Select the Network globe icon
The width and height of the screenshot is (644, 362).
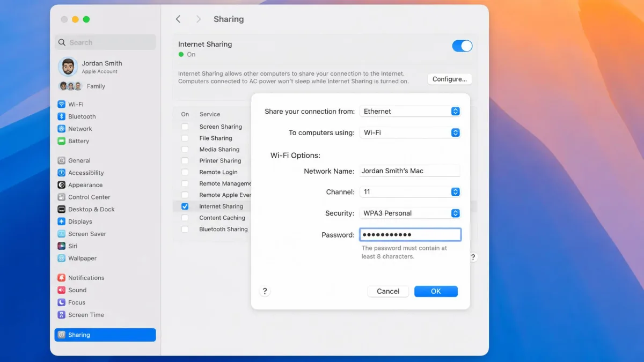[62, 129]
